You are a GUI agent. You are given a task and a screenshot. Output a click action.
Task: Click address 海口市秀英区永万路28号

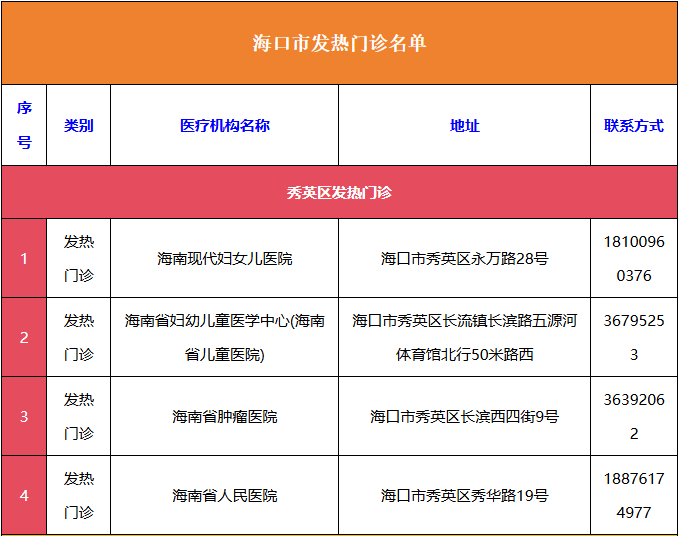point(465,258)
